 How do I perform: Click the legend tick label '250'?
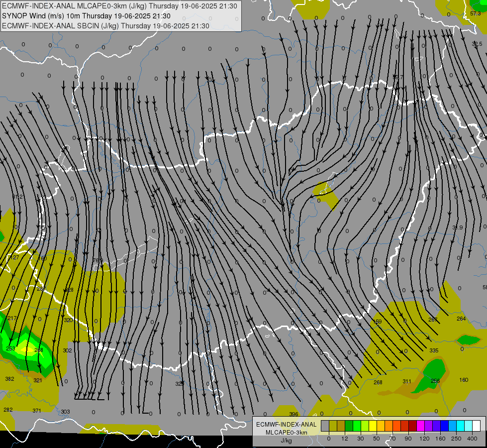tap(456, 439)
